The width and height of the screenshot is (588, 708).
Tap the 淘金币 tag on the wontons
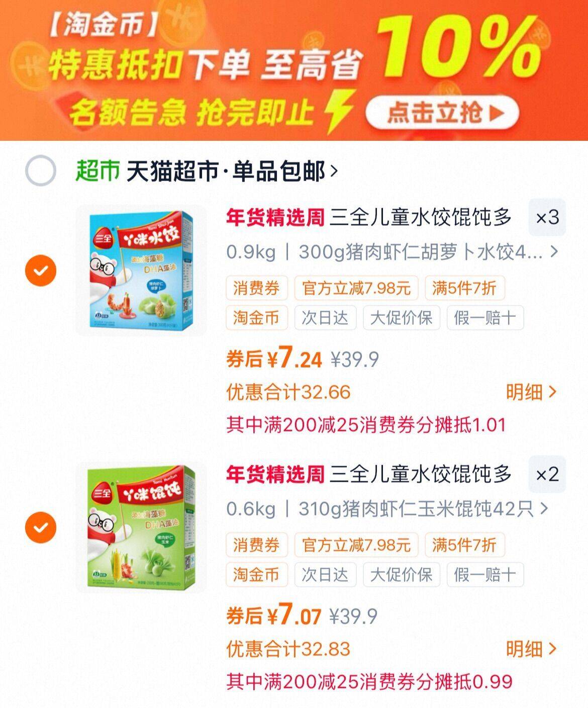tap(256, 574)
